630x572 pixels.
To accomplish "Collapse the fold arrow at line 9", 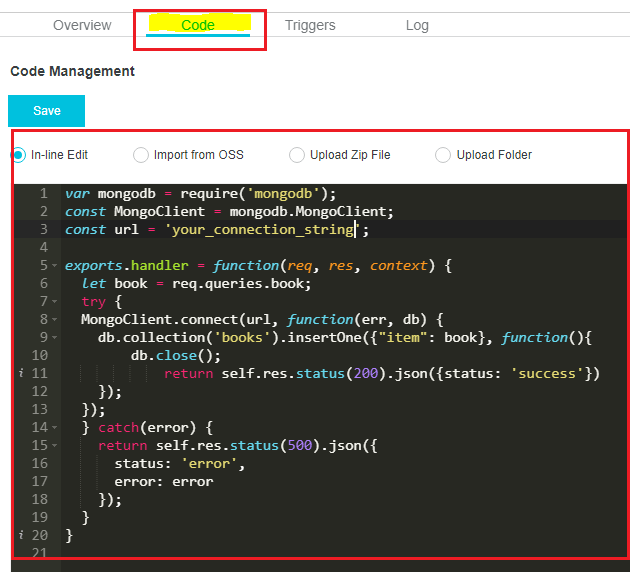I will click(x=55, y=337).
